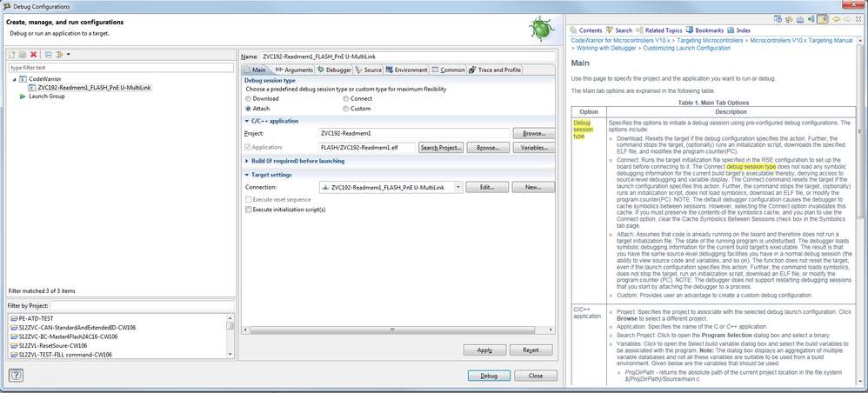The width and height of the screenshot is (868, 393).
Task: Switch to the Common tab
Action: [449, 70]
